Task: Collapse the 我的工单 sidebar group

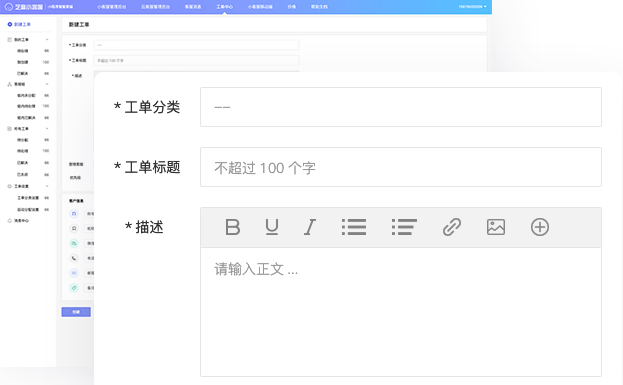Action: pyautogui.click(x=47, y=40)
